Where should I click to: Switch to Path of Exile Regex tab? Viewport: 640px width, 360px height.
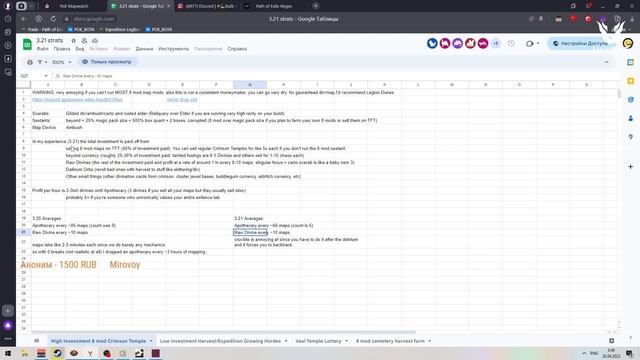point(273,6)
